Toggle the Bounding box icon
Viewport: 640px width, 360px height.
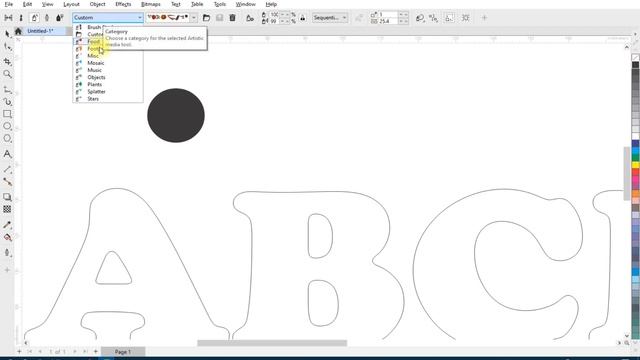point(466,18)
